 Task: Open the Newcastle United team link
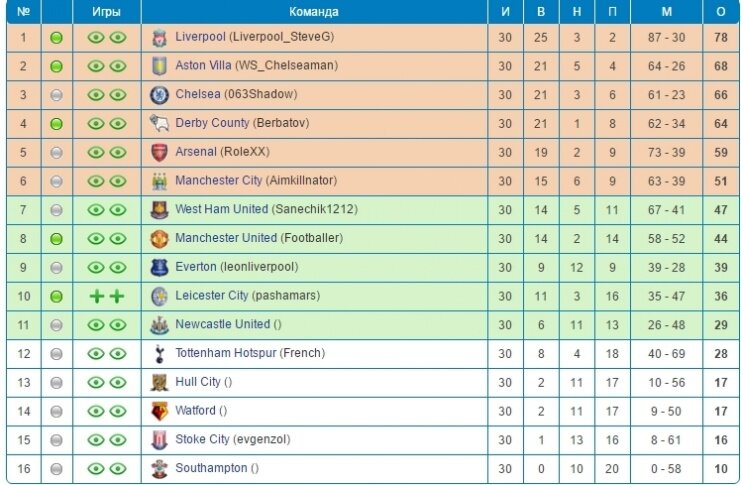tap(223, 324)
